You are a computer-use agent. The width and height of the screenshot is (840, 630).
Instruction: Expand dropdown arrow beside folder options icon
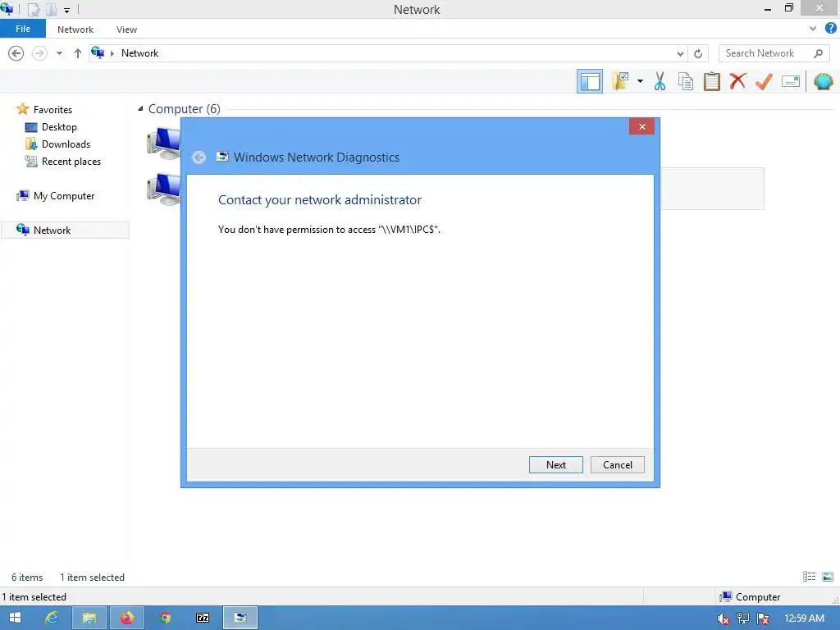640,81
